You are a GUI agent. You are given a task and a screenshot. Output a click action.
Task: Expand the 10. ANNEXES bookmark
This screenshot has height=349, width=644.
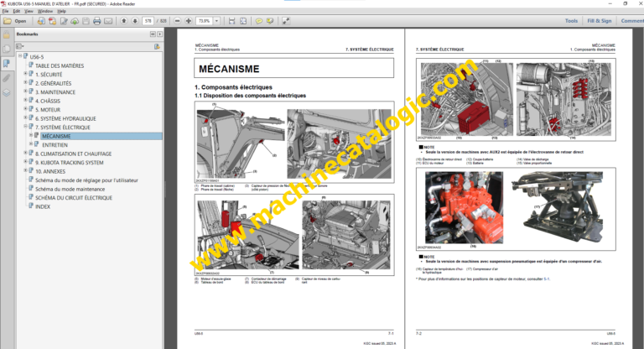(25, 170)
